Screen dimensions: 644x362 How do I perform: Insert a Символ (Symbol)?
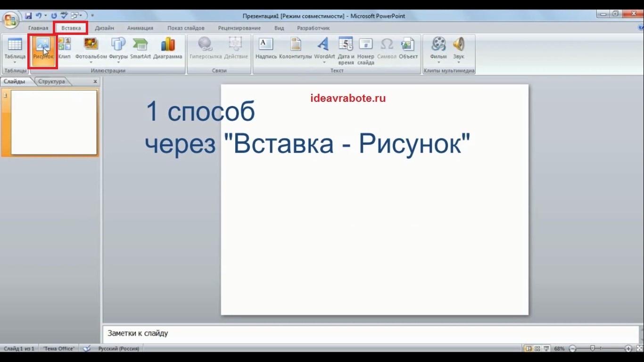point(386,49)
